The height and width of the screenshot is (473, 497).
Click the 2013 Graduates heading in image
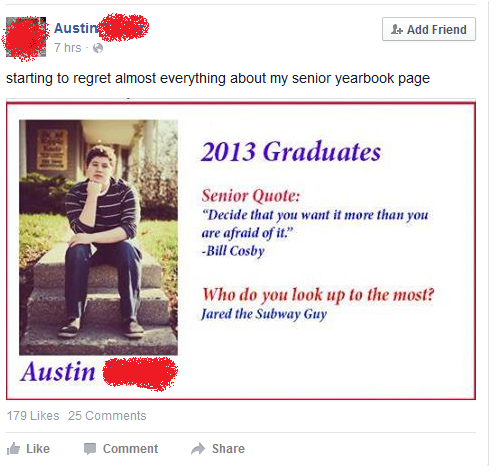(x=291, y=152)
